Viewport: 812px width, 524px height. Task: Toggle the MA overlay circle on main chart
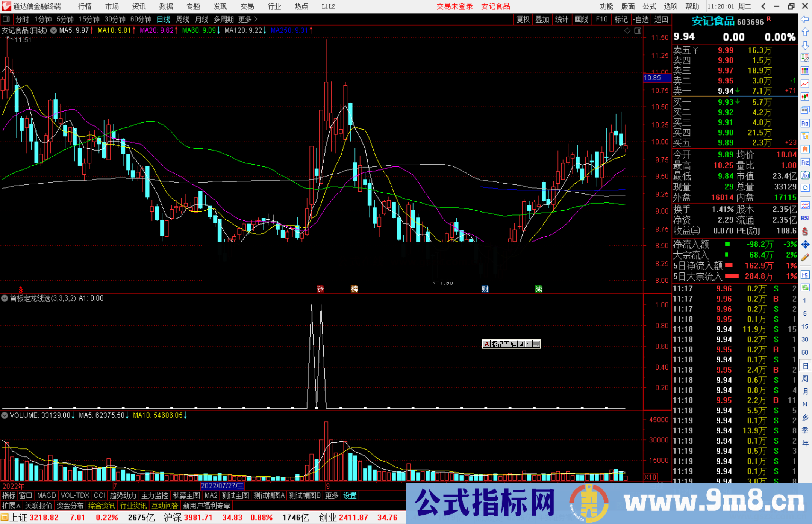[x=54, y=31]
